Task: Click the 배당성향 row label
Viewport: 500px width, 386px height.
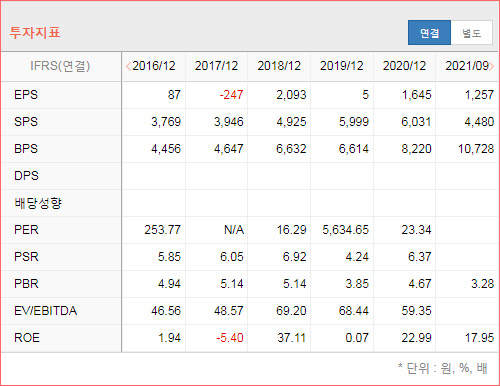Action: [38, 203]
